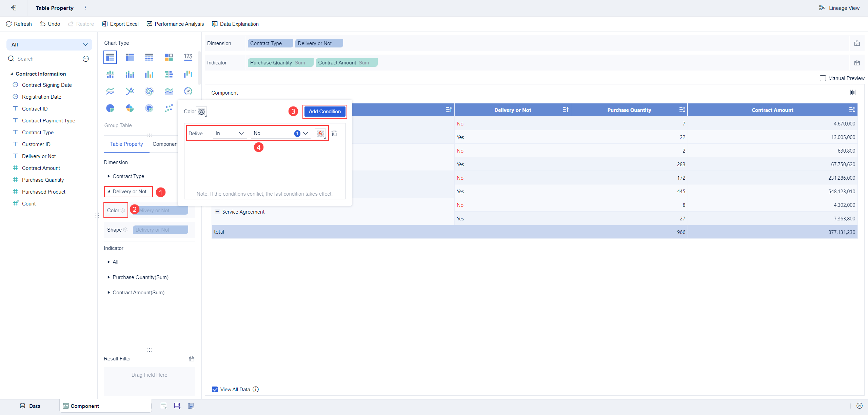Screen dimensions: 868x415
Task: Delete the condition with trash icon
Action: pos(334,133)
